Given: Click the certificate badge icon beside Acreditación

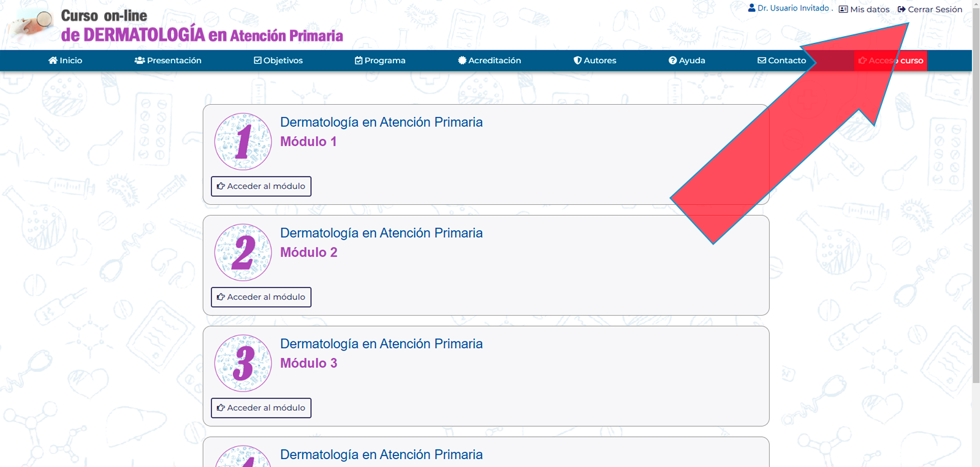Looking at the screenshot, I should (462, 60).
